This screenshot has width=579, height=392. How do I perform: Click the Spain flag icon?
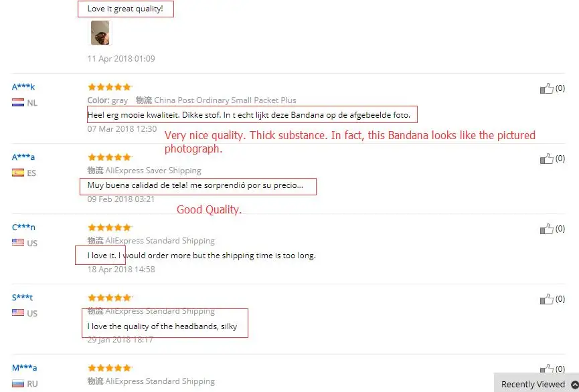pyautogui.click(x=18, y=173)
